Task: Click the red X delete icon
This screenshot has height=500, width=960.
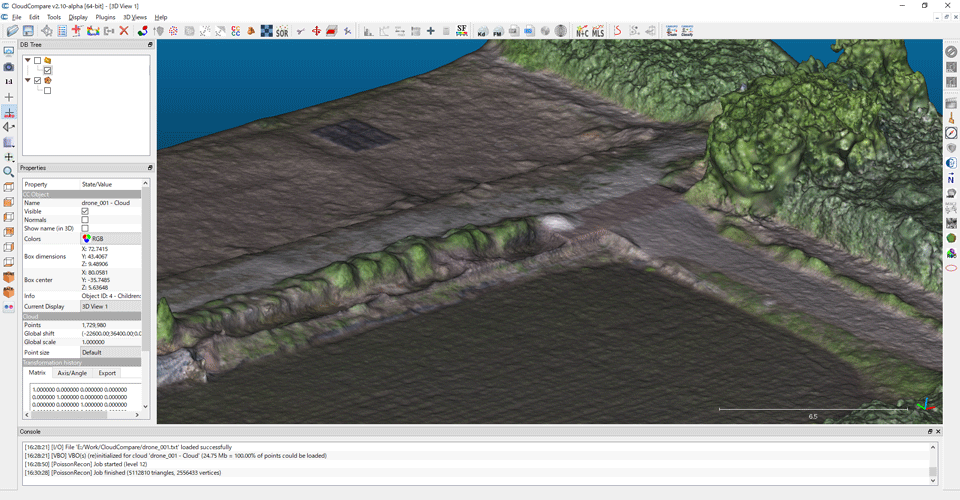Action: [124, 31]
